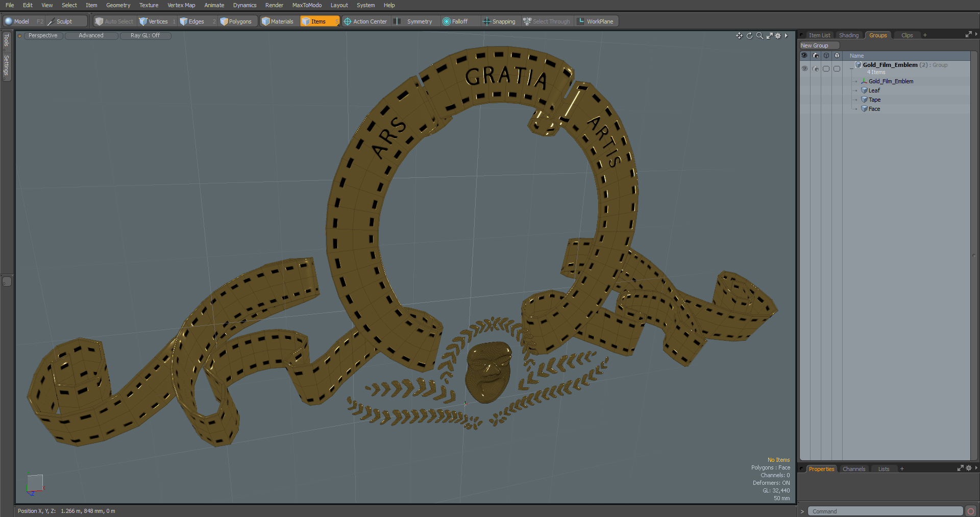Open viewport settings gear icon

[778, 36]
